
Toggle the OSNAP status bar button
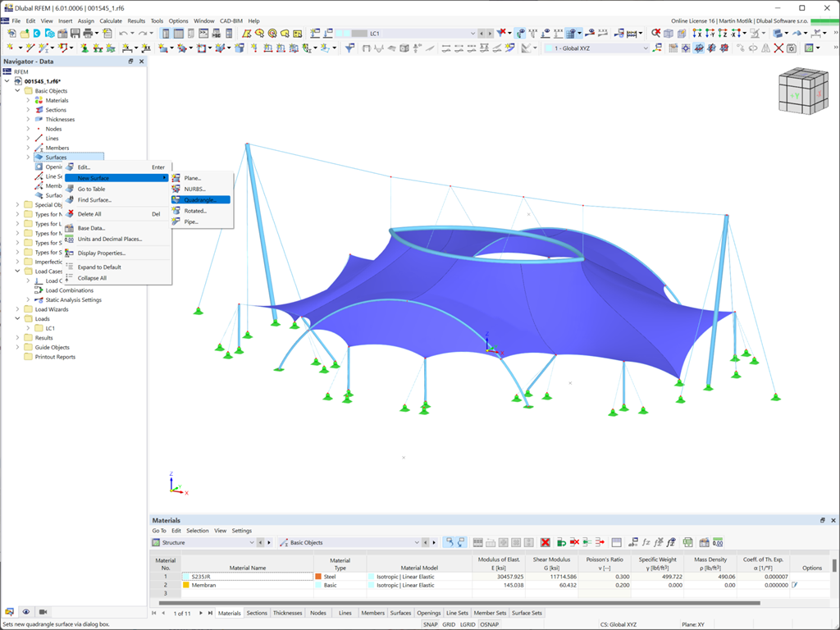tap(489, 624)
